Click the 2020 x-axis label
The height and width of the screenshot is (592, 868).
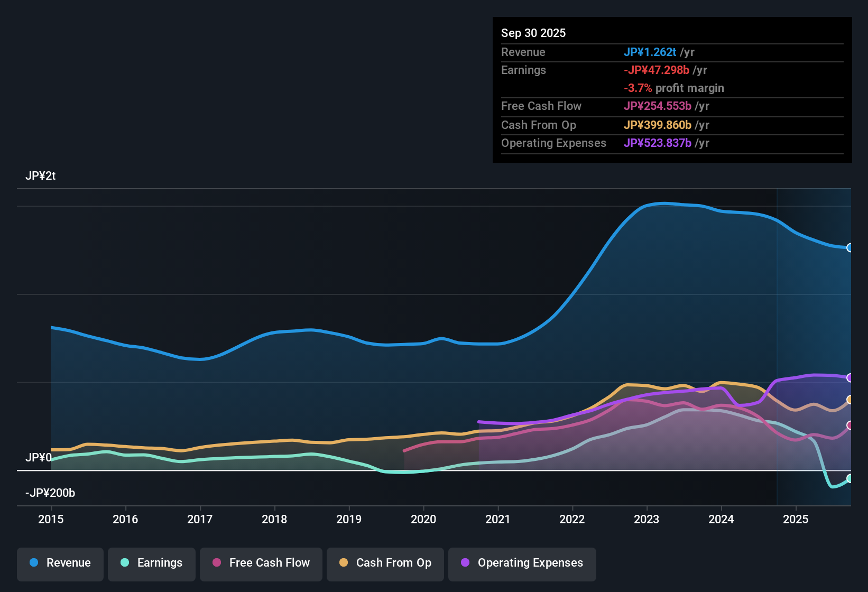pyautogui.click(x=423, y=520)
